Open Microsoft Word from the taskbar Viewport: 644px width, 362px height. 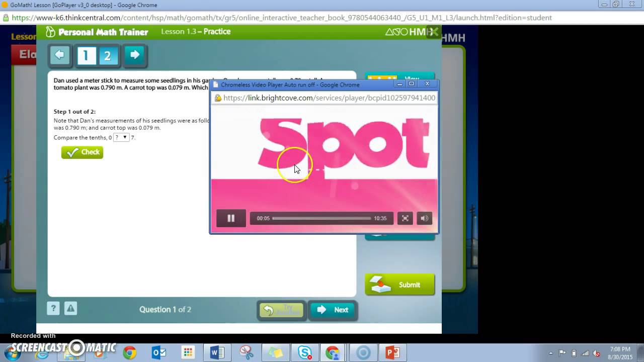coord(217,353)
